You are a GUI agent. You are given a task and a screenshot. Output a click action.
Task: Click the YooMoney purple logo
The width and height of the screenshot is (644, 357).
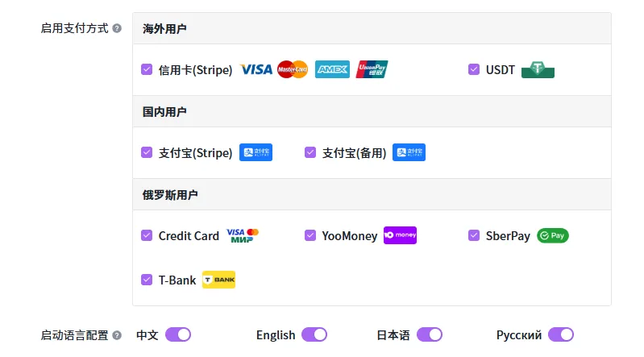point(400,236)
